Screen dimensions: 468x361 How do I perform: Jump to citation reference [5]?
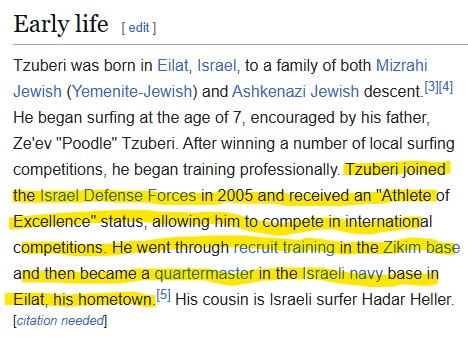pyautogui.click(x=164, y=295)
